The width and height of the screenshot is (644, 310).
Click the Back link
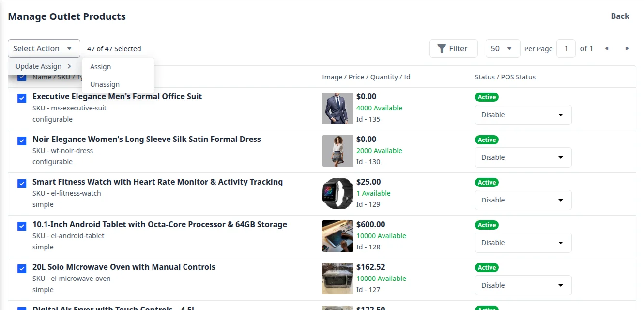(620, 16)
